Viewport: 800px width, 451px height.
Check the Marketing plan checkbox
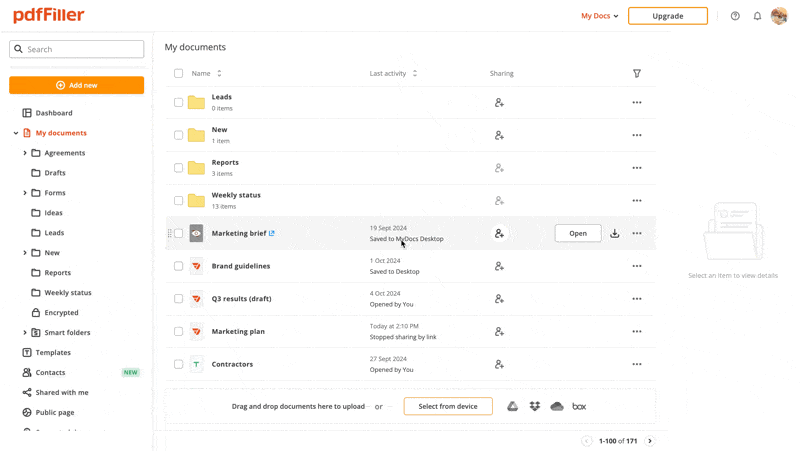click(179, 331)
